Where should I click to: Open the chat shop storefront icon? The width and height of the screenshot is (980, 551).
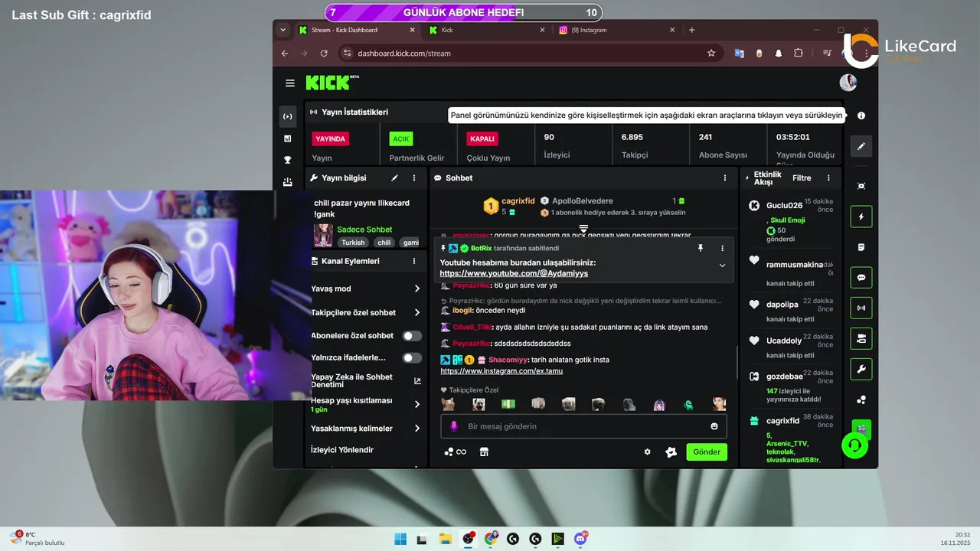click(484, 452)
